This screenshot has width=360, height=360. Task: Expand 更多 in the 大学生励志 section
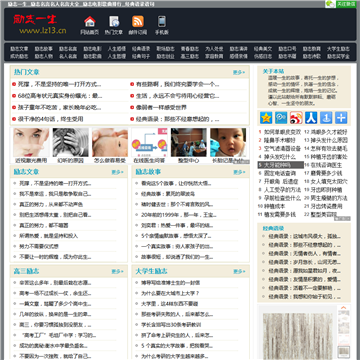(239, 271)
